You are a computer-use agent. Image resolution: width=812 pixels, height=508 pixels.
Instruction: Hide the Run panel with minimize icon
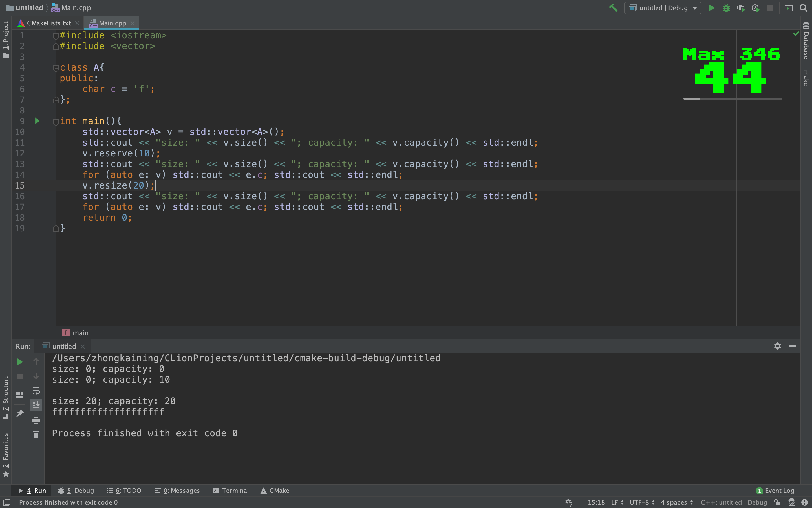click(x=792, y=346)
